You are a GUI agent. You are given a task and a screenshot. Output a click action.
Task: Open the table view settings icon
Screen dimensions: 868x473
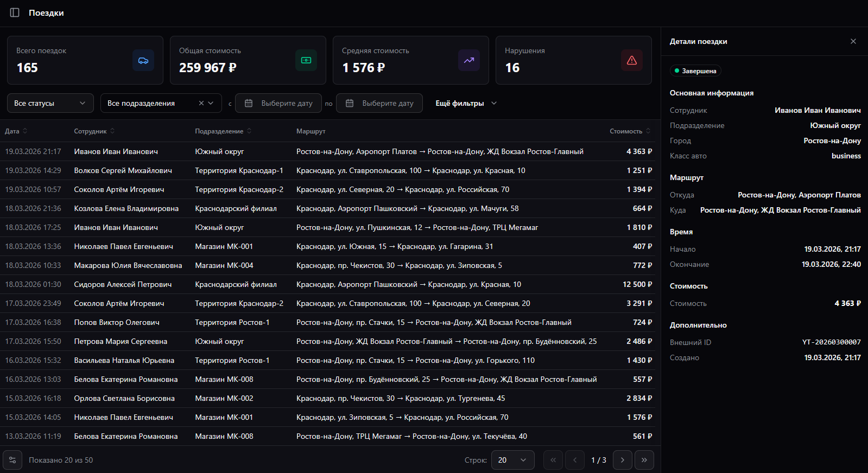click(12, 460)
